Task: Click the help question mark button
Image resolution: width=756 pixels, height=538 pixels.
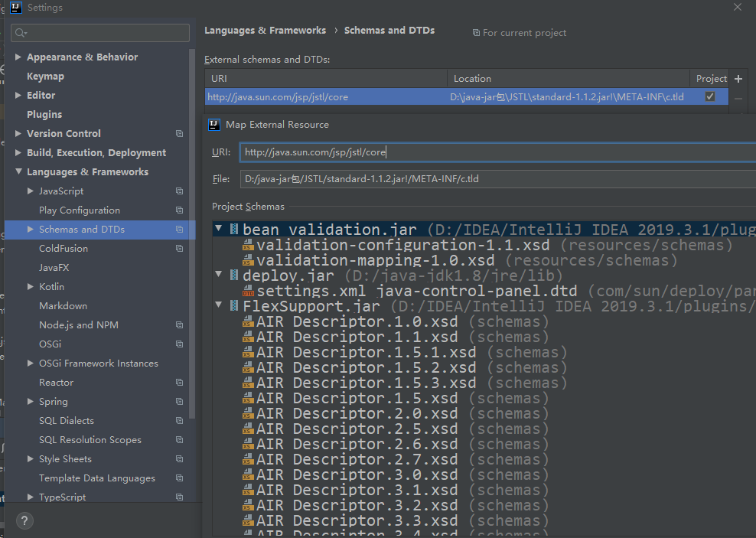Action: [24, 520]
